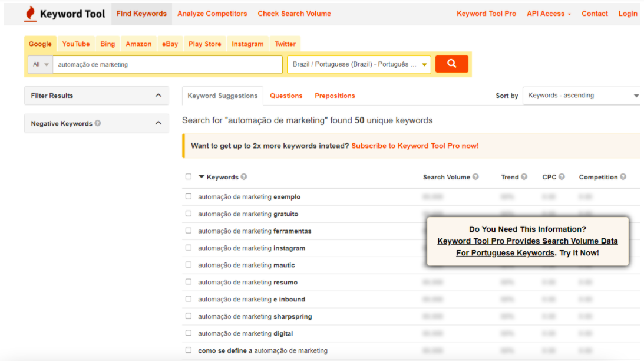Click the 'Keyword Tool Pro Provides Search Volume Data' popup link
Viewport: 644px width, 361px height.
[527, 247]
